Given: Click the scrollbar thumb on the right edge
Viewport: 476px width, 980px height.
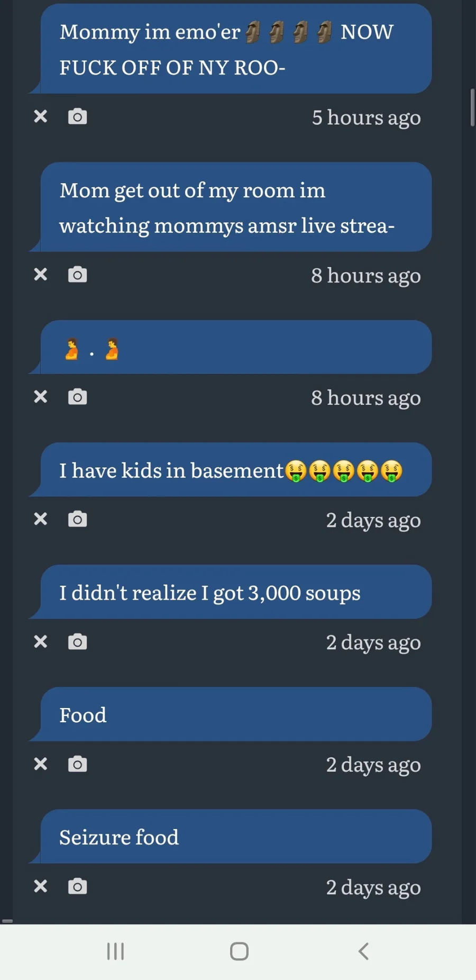Looking at the screenshot, I should 472,108.
